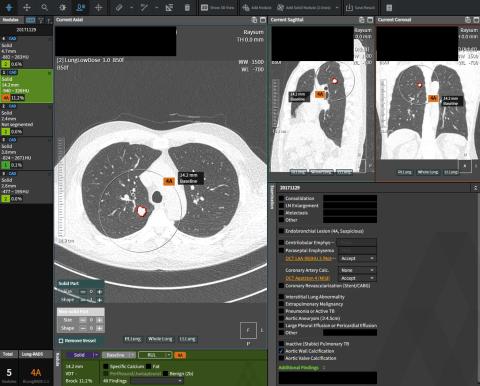The width and height of the screenshot is (480, 386).
Task: Decrease Solid Part size with minus
Action: click(x=83, y=292)
